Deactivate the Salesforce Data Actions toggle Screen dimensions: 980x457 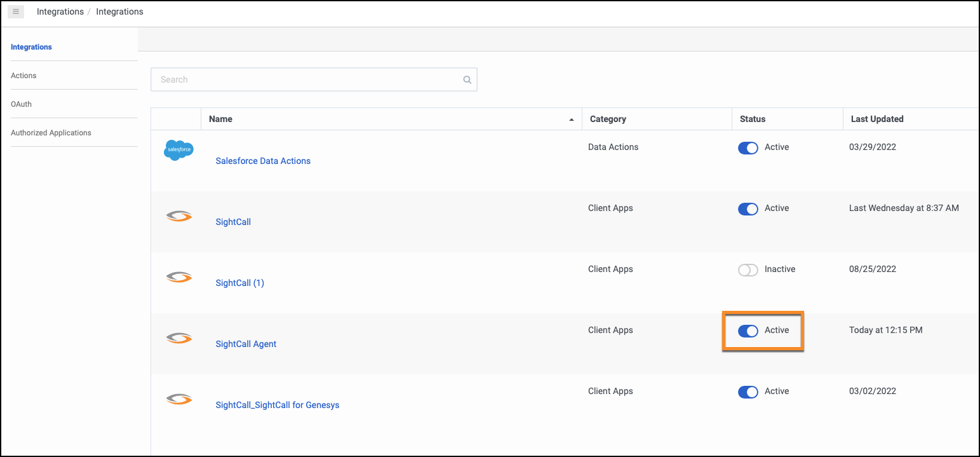[748, 147]
